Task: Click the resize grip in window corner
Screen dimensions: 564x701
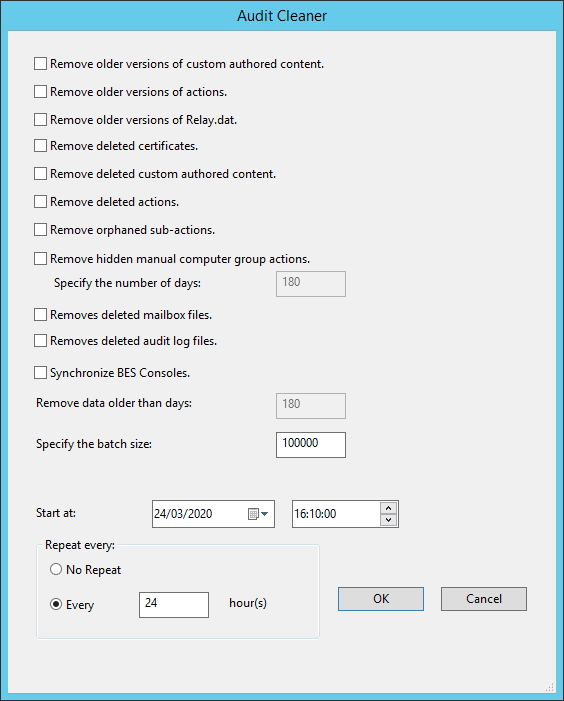Action: click(x=550, y=687)
